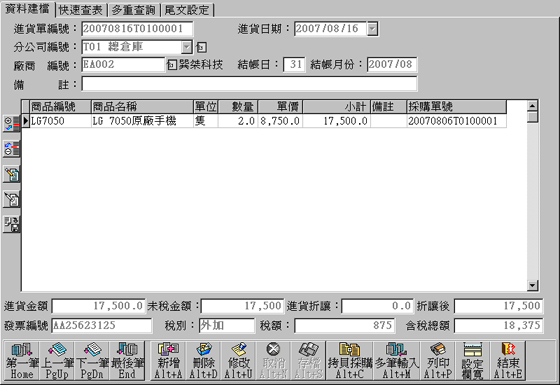The width and height of the screenshot is (560, 385).
Task: Jump to first record with 第一筆 Home
Action: click(x=22, y=360)
